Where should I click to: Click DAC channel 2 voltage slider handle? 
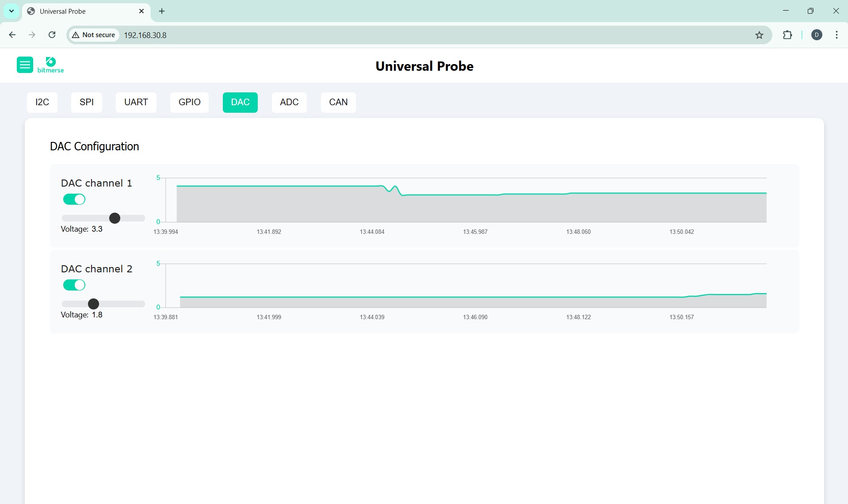point(93,304)
